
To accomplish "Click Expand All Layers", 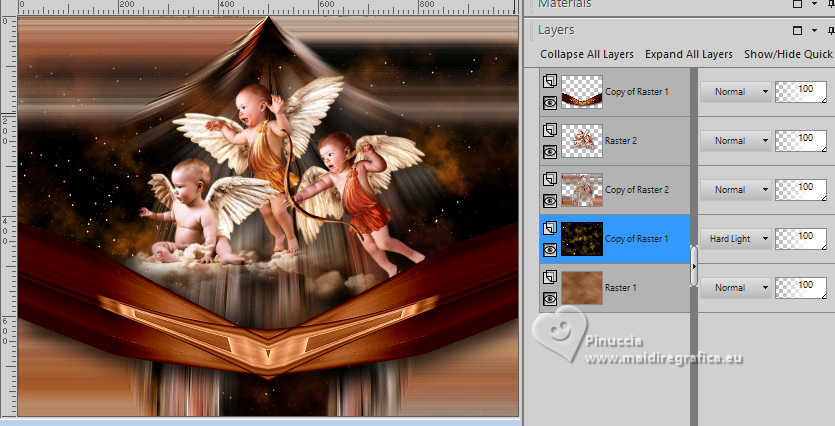I will 689,54.
